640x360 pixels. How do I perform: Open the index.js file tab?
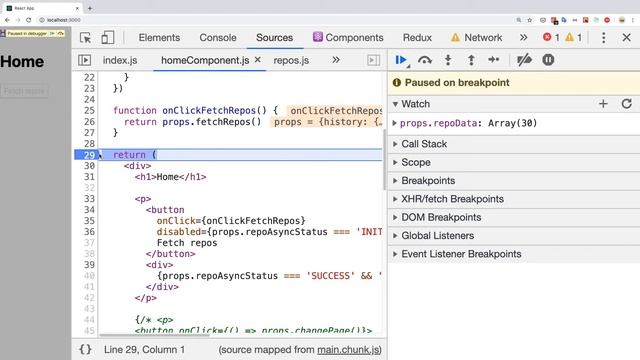pos(120,60)
